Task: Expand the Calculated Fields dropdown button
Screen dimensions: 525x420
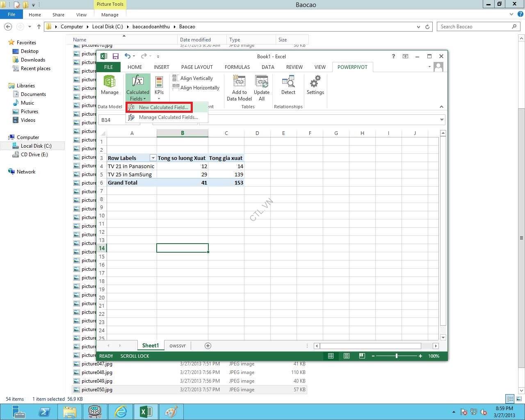Action: 138,98
